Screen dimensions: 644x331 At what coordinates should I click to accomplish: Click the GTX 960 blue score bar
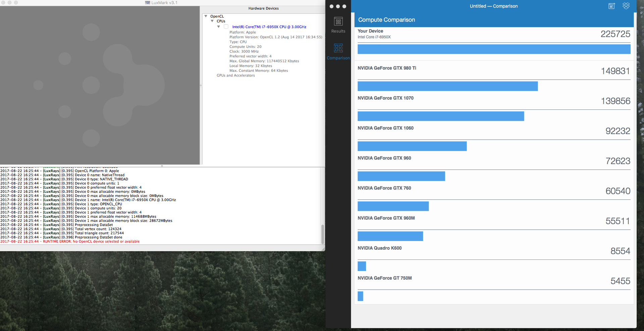pos(401,176)
